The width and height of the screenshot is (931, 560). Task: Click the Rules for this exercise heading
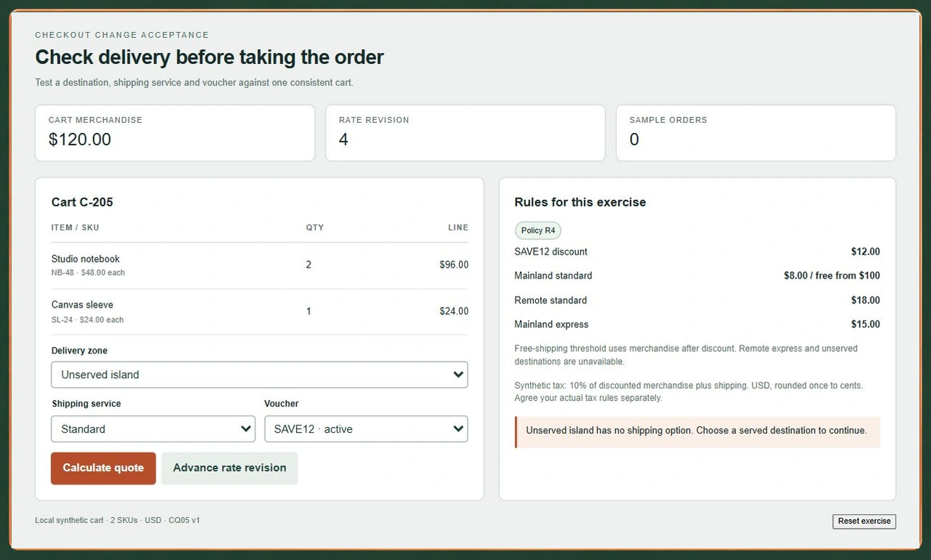pyautogui.click(x=580, y=202)
